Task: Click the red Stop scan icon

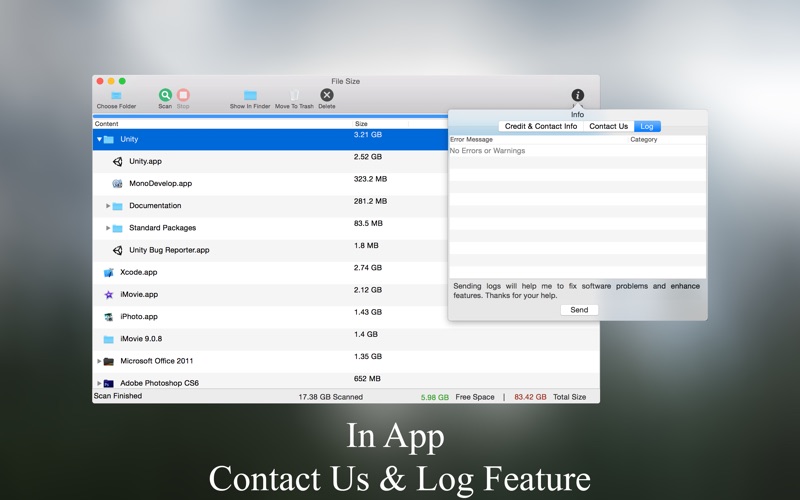Action: pyautogui.click(x=183, y=95)
